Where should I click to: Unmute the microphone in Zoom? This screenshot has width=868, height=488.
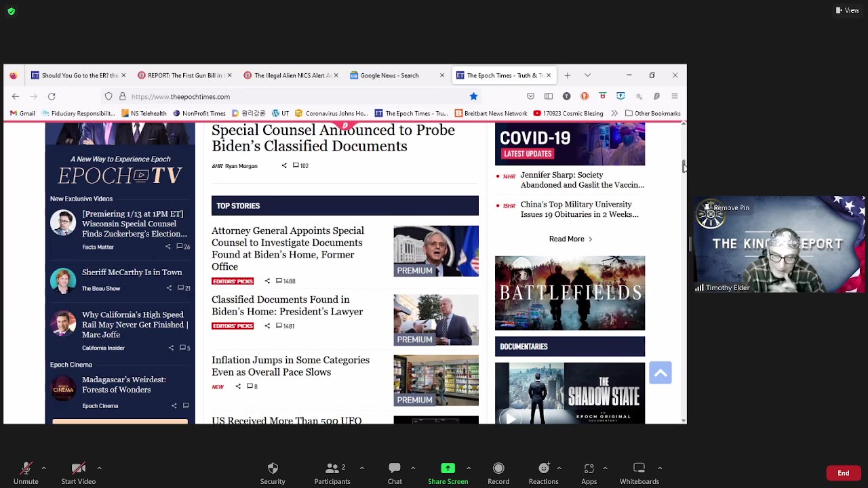pyautogui.click(x=26, y=468)
